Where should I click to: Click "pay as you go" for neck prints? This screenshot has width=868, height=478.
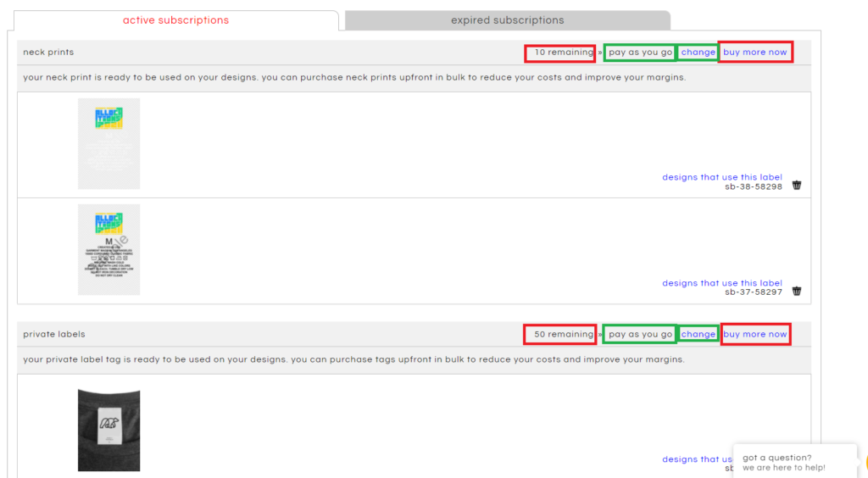pyautogui.click(x=640, y=53)
